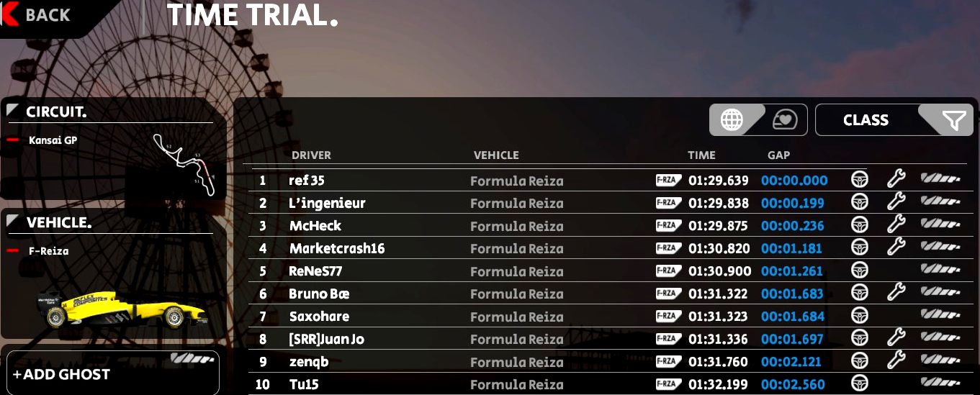The width and height of the screenshot is (980, 395).
Task: Select the global leaderboard globe icon
Action: coord(732,120)
